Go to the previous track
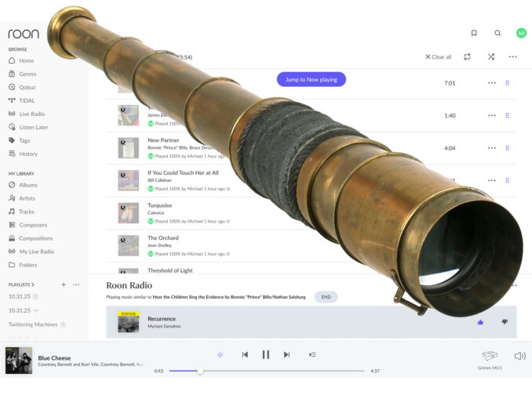The image size is (532, 399). click(x=245, y=354)
